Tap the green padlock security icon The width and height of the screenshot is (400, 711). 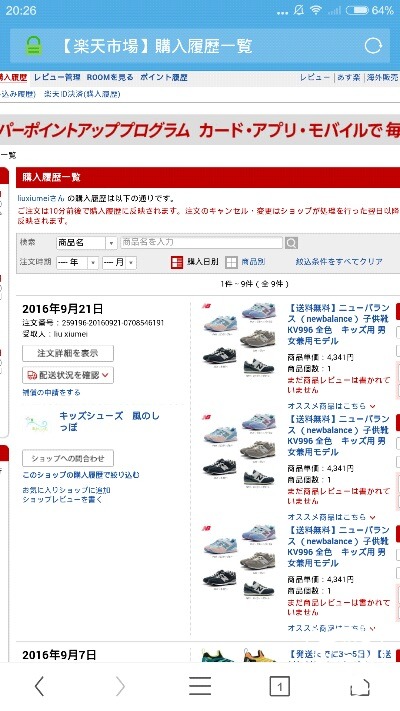[x=34, y=46]
